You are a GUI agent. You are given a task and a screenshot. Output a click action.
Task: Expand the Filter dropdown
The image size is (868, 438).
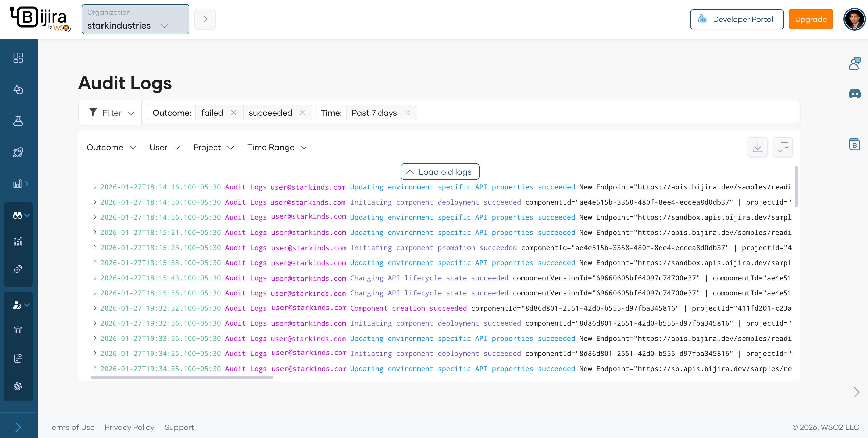111,113
